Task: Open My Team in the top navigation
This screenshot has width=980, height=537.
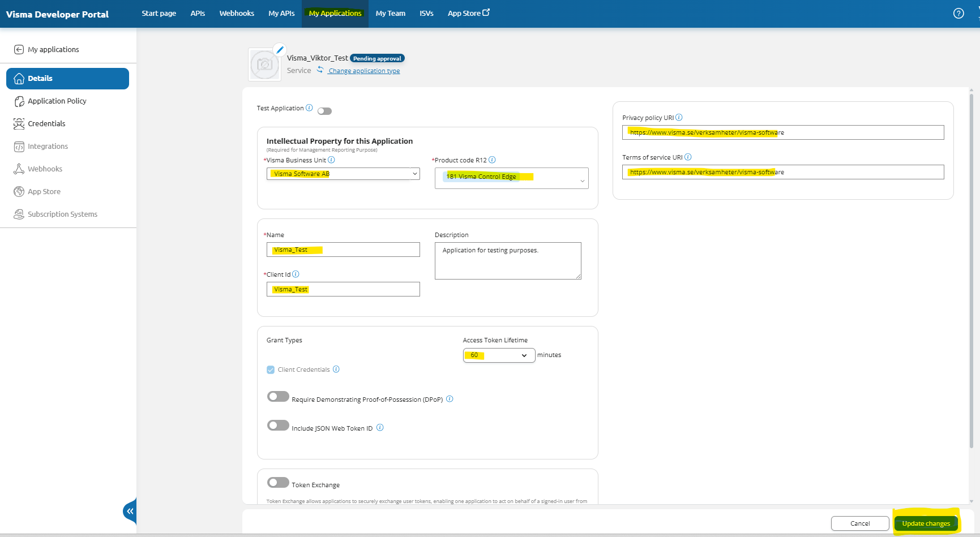Action: coord(391,13)
